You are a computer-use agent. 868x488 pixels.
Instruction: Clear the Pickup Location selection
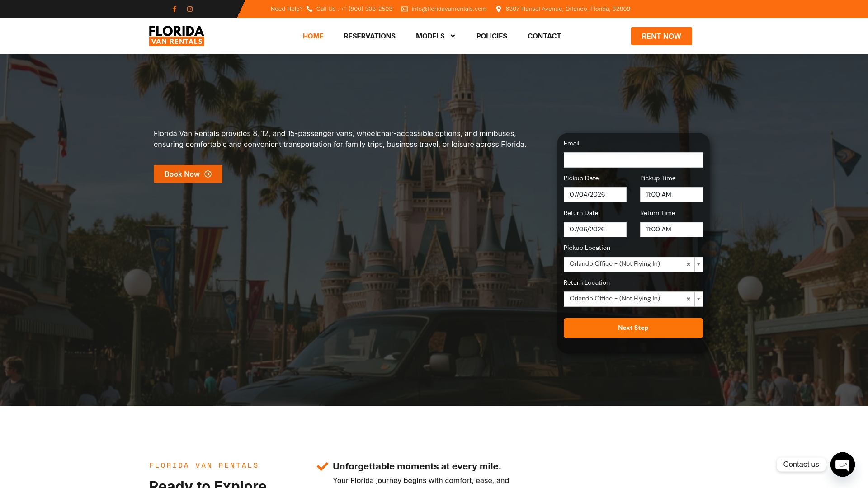point(689,264)
